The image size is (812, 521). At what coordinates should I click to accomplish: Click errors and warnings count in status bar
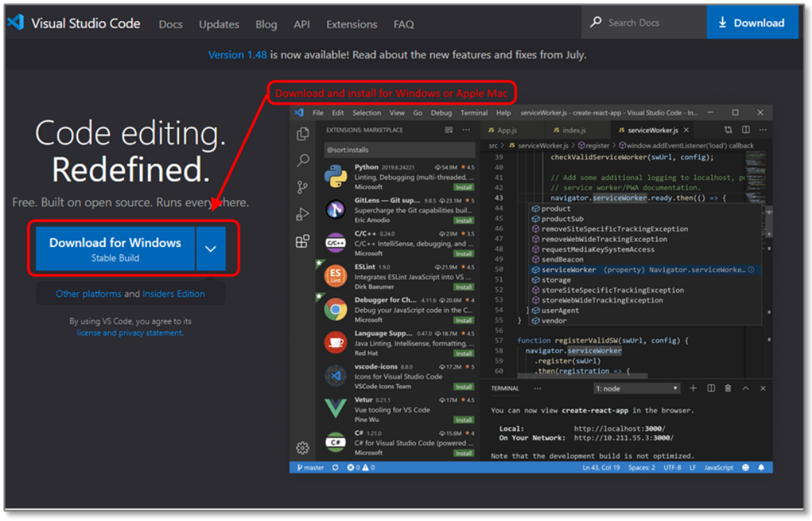click(x=361, y=467)
